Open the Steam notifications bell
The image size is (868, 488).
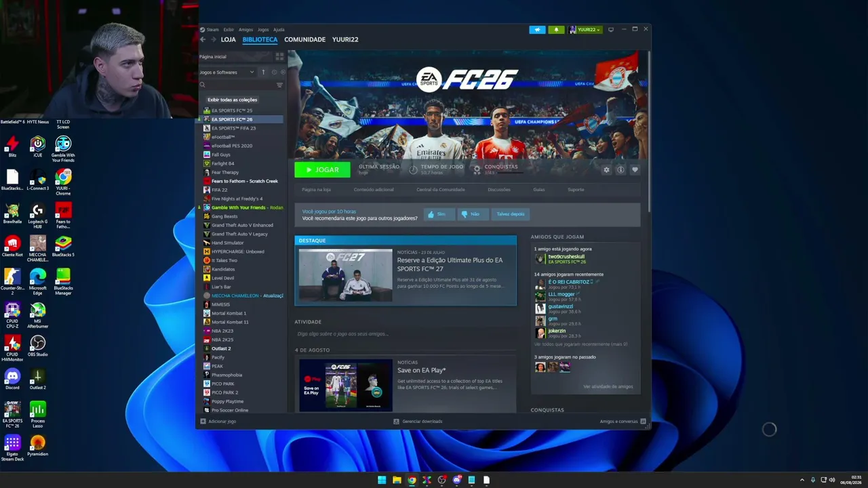pyautogui.click(x=556, y=30)
